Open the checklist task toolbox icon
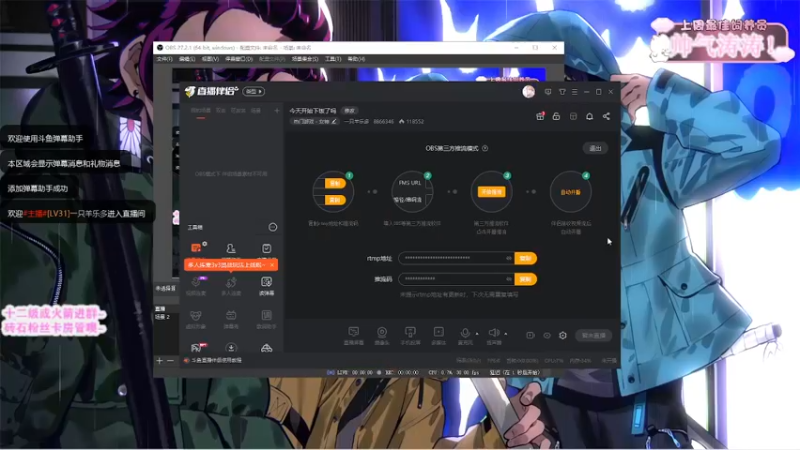 pyautogui.click(x=266, y=248)
